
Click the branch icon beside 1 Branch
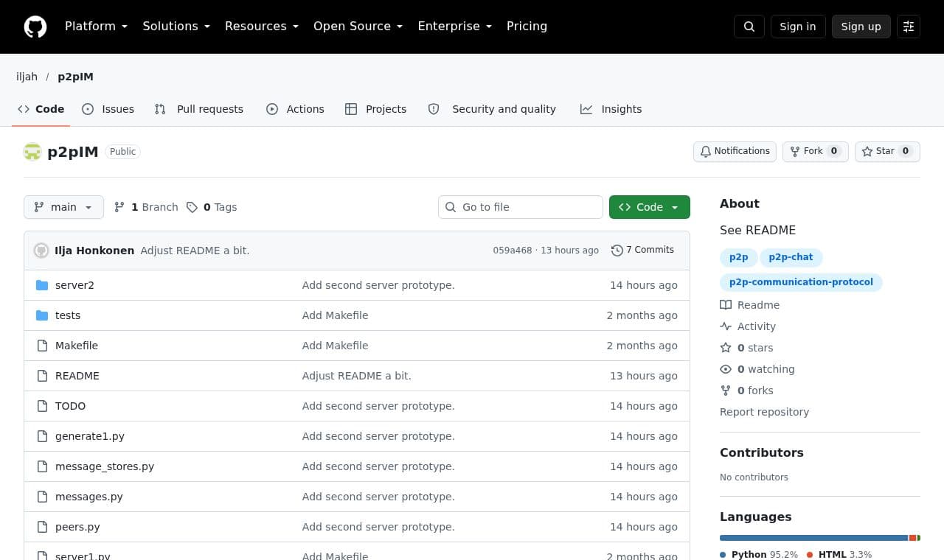point(119,207)
